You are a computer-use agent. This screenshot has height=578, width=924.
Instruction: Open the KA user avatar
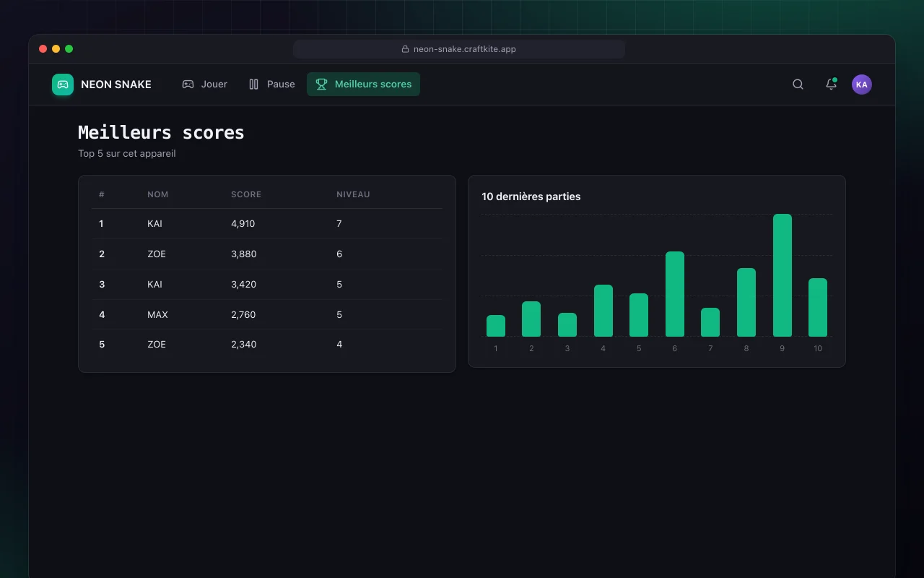(861, 85)
